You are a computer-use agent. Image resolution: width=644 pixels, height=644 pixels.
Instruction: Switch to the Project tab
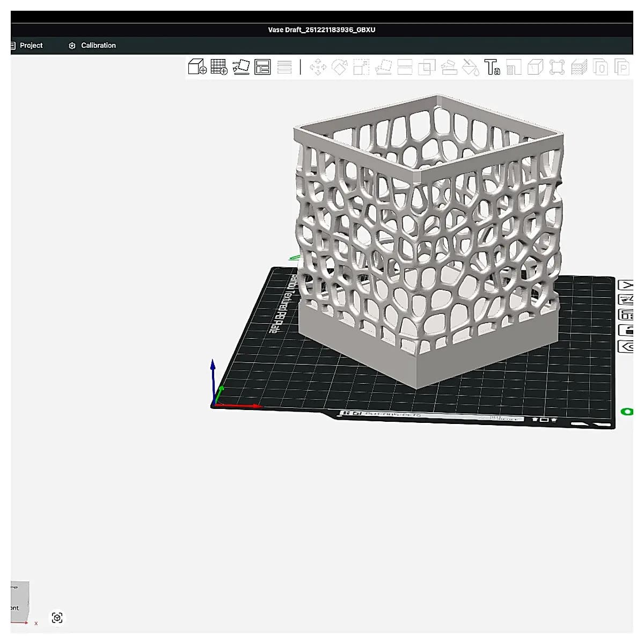point(27,46)
